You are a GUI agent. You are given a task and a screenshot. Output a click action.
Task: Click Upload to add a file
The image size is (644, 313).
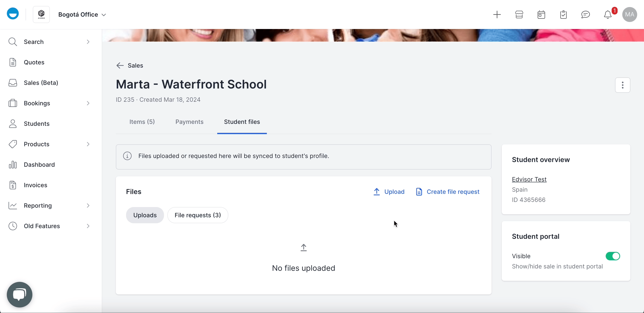388,192
